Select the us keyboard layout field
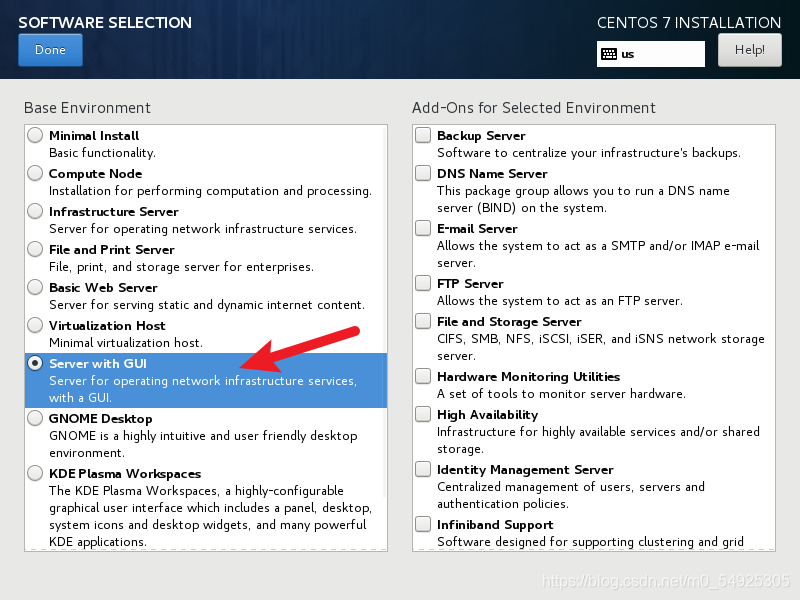Screen dimensions: 800x600 (651, 54)
